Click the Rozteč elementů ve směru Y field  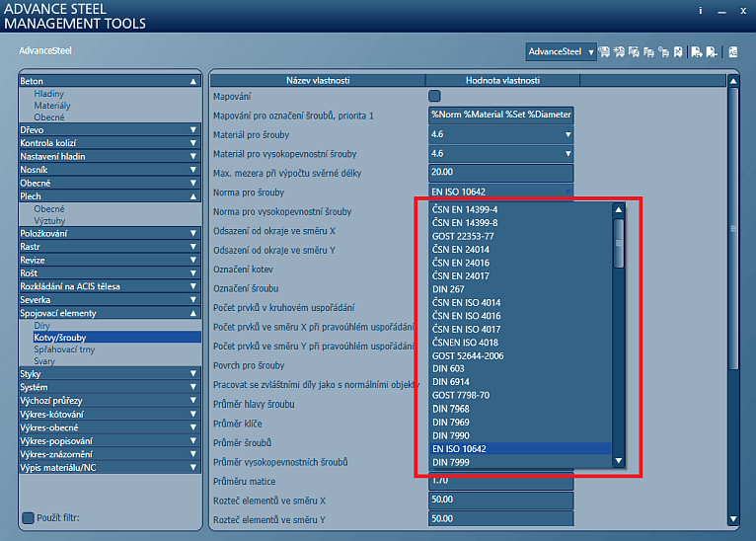pyautogui.click(x=501, y=518)
